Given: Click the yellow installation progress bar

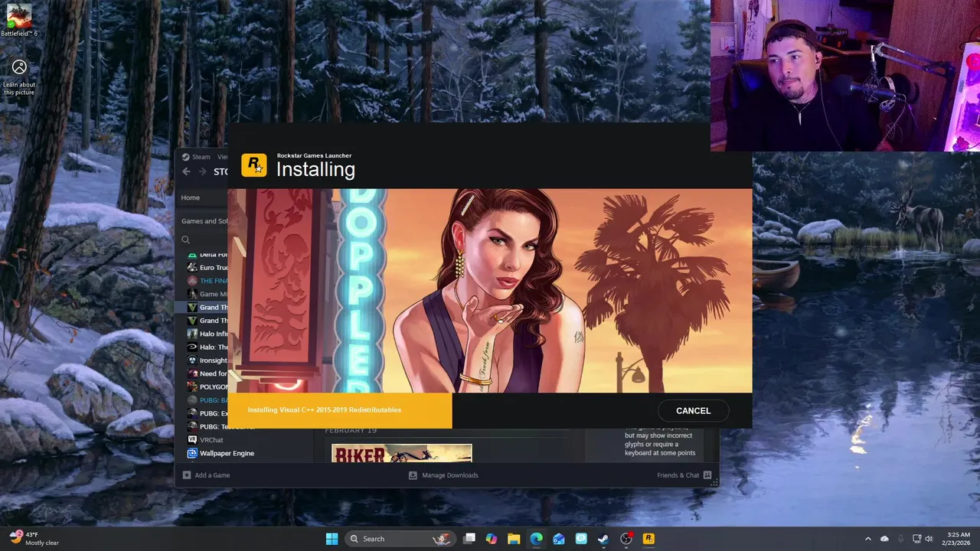Looking at the screenshot, I should [x=340, y=410].
